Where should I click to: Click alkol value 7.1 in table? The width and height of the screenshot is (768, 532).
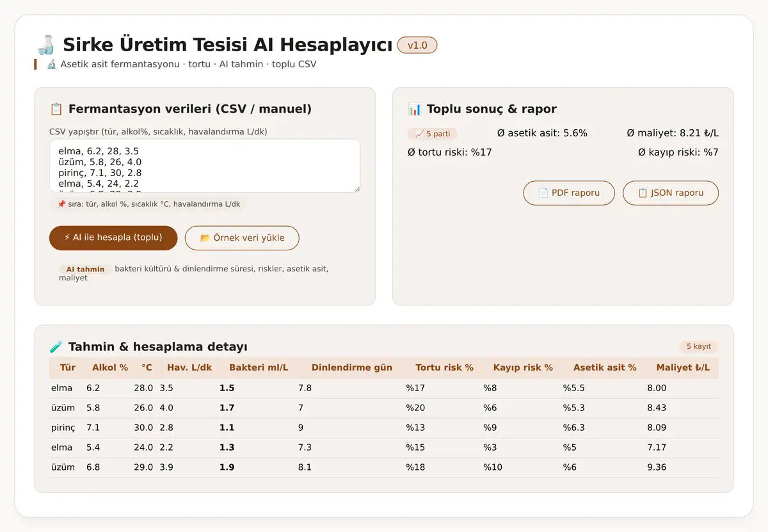click(x=93, y=428)
